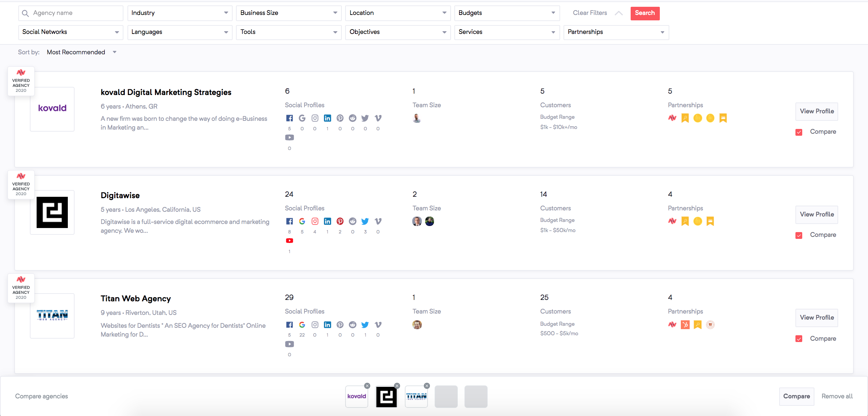868x416 pixels.
Task: Click the Facebook icon in kovald row
Action: coord(289,118)
